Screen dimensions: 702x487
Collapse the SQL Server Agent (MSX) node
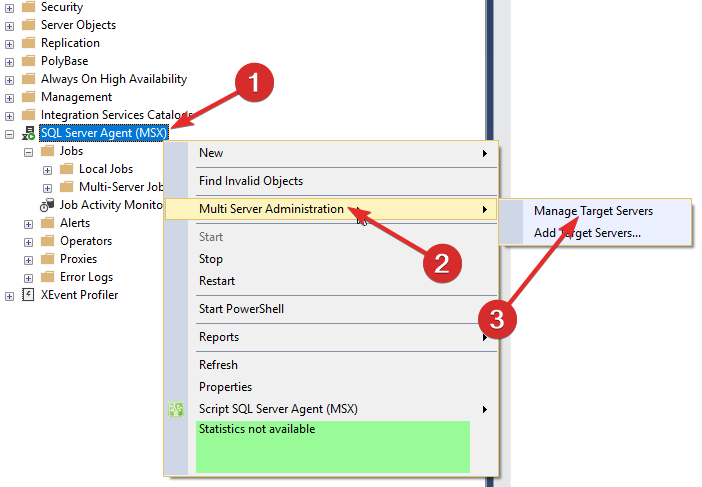pyautogui.click(x=9, y=134)
